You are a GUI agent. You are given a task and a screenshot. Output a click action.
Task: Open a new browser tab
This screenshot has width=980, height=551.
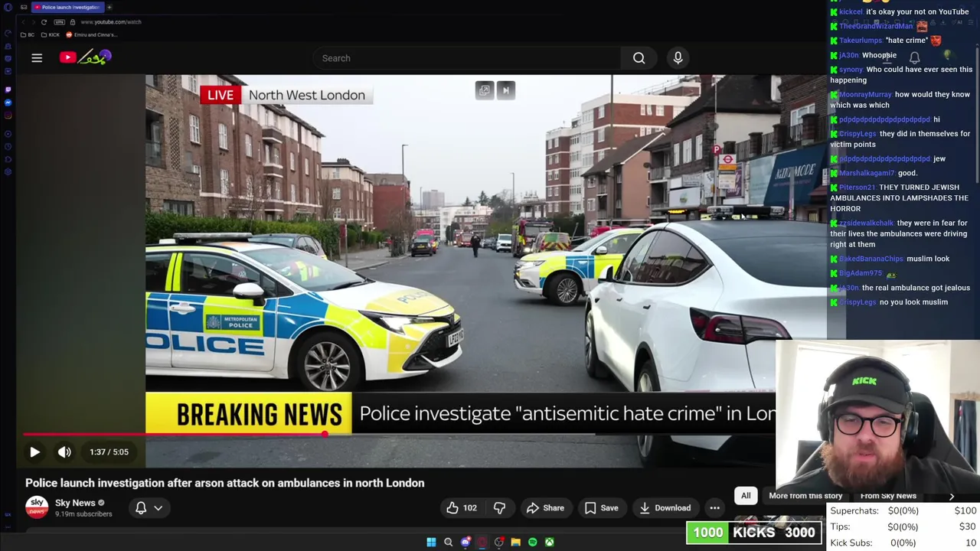pyautogui.click(x=109, y=7)
